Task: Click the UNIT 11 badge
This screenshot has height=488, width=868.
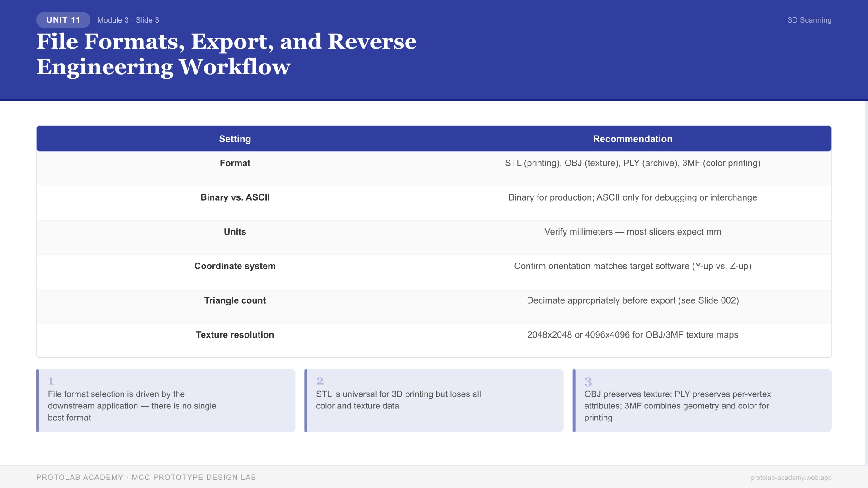Action: (63, 20)
